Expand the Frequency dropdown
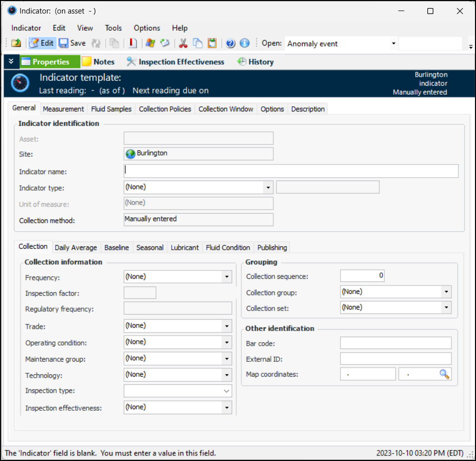Viewport: 476px width, 461px height. [x=227, y=277]
